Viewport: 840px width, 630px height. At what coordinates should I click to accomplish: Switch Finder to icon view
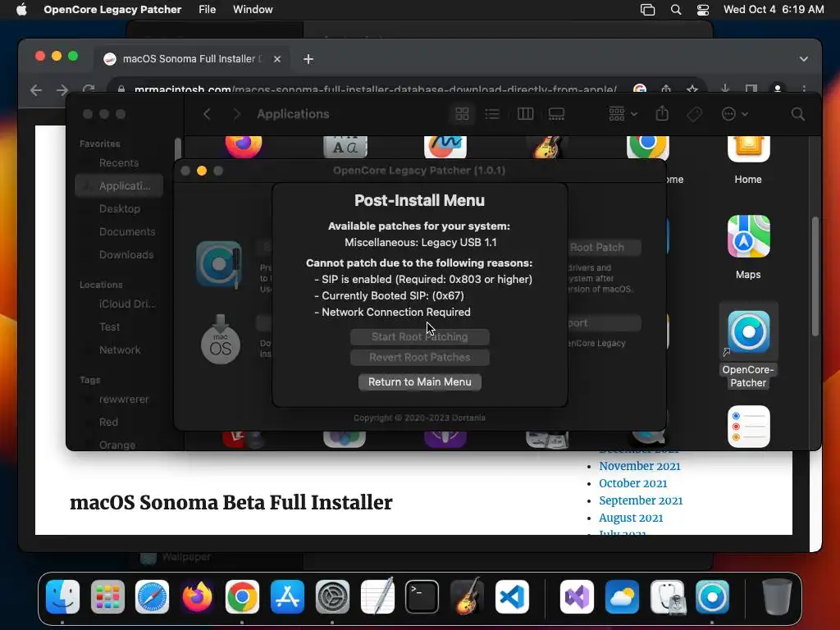click(462, 113)
